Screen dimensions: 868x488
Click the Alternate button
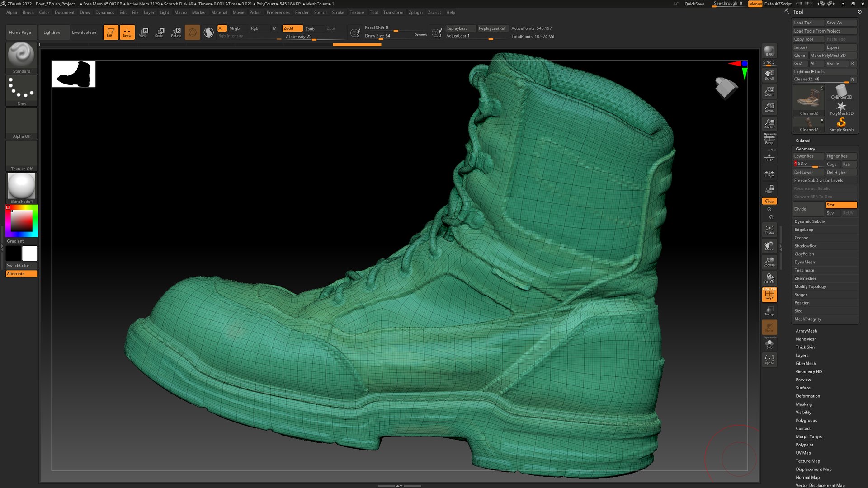click(x=21, y=274)
